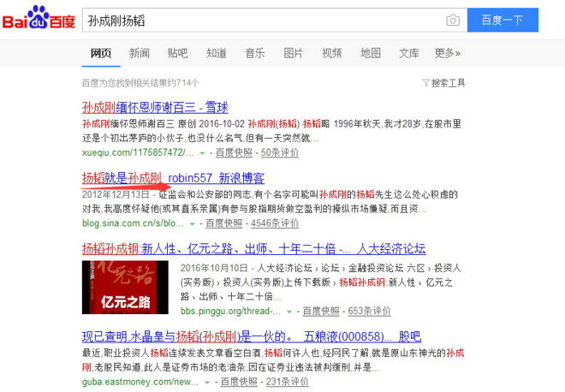Expand dropdown arrow beside xueqiu.com URL

pos(202,153)
